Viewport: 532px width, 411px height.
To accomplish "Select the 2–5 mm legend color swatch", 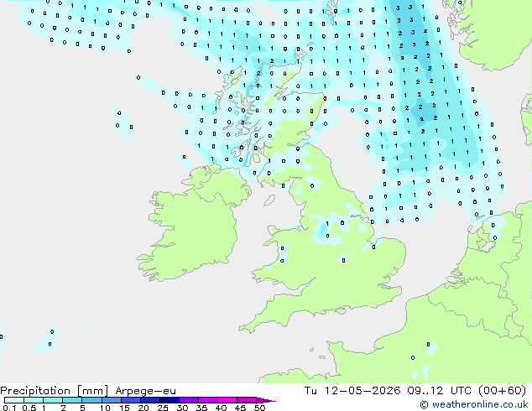I will point(72,400).
